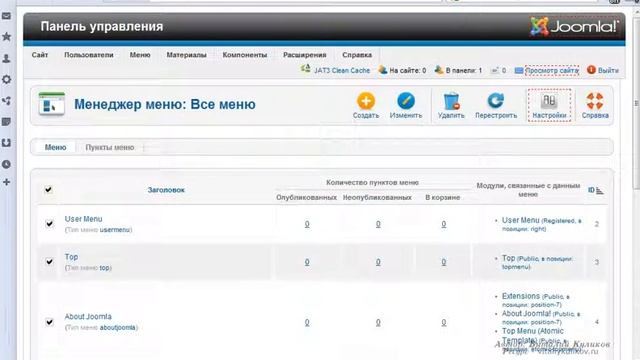This screenshot has width=640, height=360.
Task: Select the Меню submenu tab
Action: tap(56, 147)
